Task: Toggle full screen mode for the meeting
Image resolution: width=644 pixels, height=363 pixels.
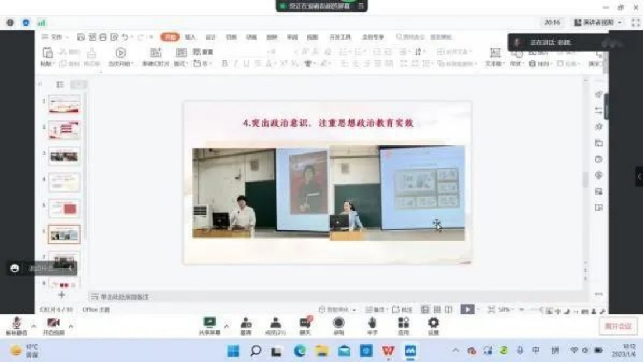Action: (635, 22)
